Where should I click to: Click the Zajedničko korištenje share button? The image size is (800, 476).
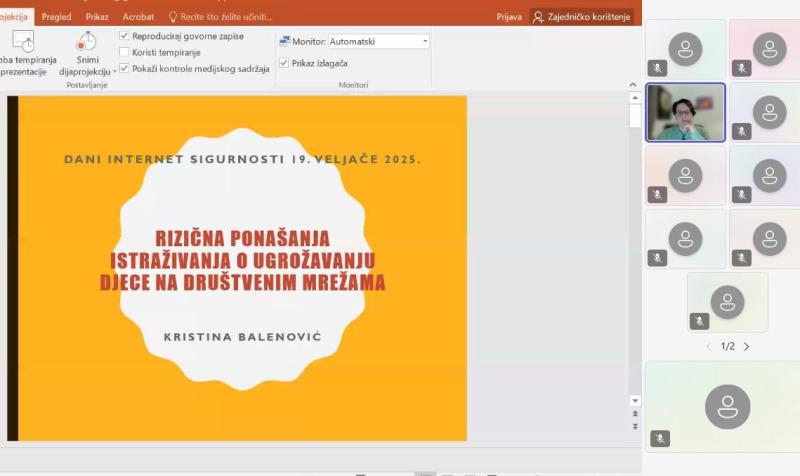582,17
